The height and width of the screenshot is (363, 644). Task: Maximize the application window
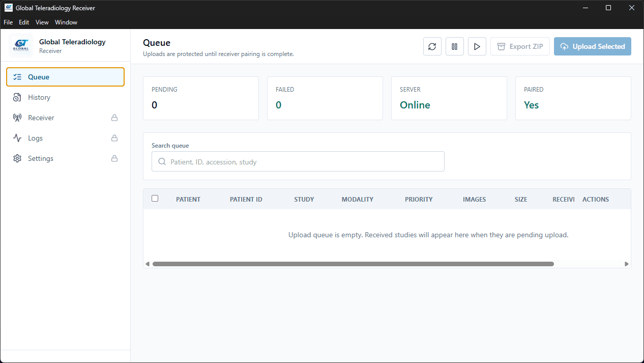[x=608, y=8]
